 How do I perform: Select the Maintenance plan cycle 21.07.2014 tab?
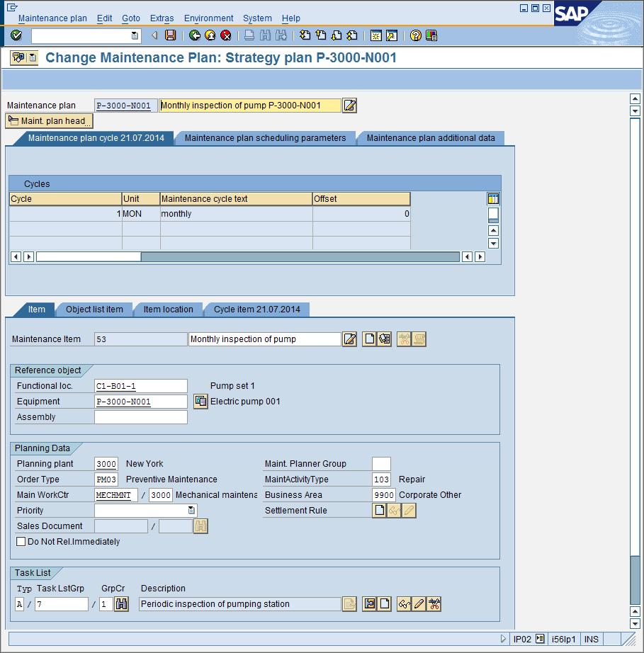click(96, 138)
